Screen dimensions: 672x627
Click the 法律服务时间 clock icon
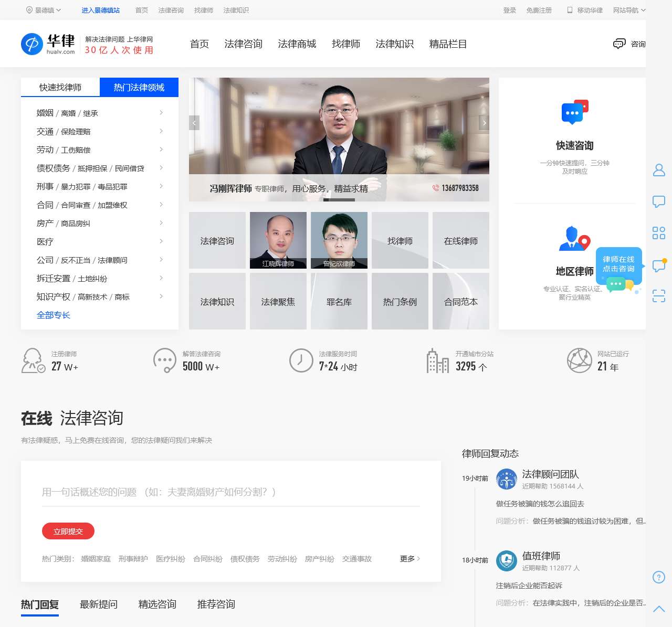pyautogui.click(x=301, y=360)
